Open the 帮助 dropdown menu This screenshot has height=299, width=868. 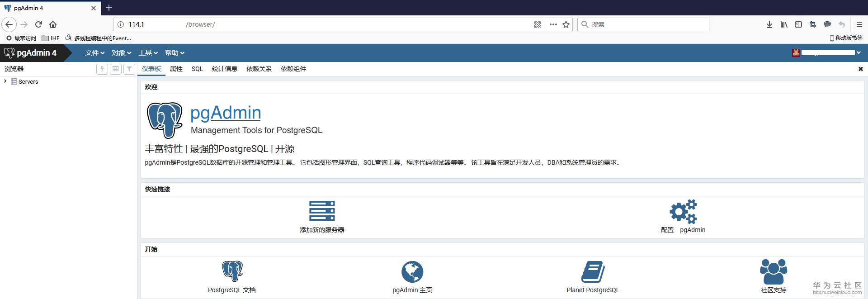click(x=175, y=53)
